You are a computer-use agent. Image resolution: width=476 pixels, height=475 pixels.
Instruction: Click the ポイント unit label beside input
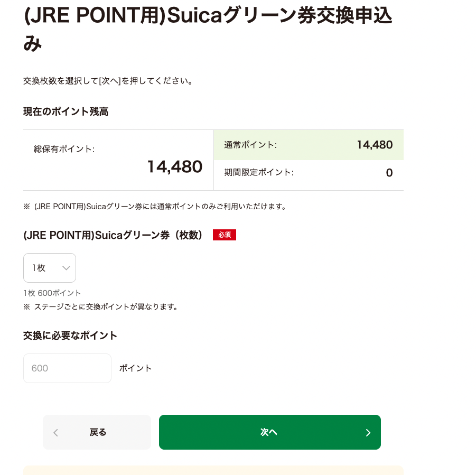(135, 368)
